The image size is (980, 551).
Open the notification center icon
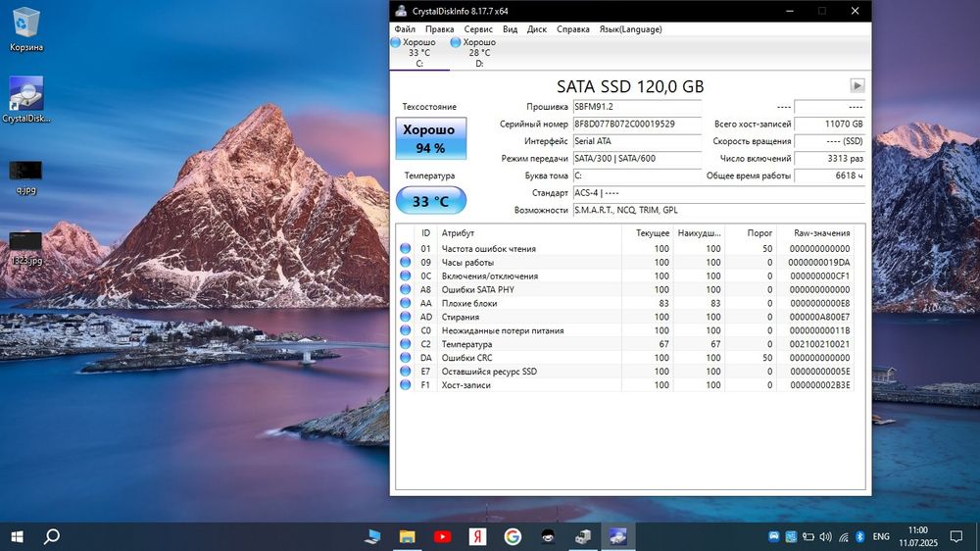tap(956, 536)
